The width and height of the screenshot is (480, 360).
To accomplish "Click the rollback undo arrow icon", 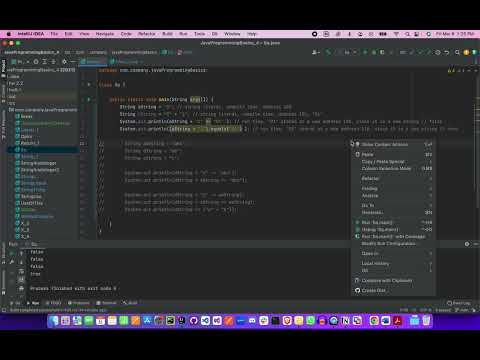I will (x=447, y=52).
